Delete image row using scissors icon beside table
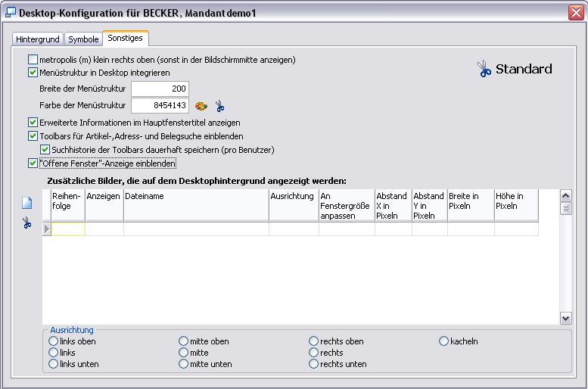The height and width of the screenshot is (389, 588). click(x=27, y=223)
